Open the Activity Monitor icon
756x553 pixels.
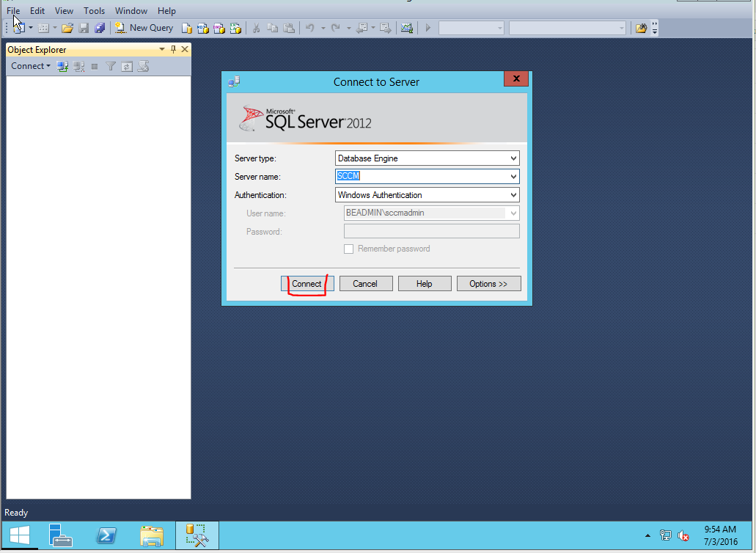tap(407, 28)
